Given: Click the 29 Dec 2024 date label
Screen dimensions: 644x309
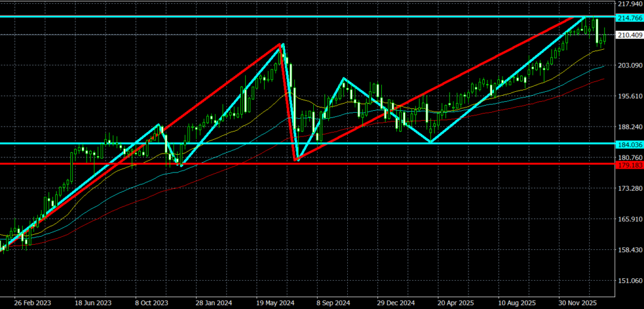Looking at the screenshot, I should [395, 302].
